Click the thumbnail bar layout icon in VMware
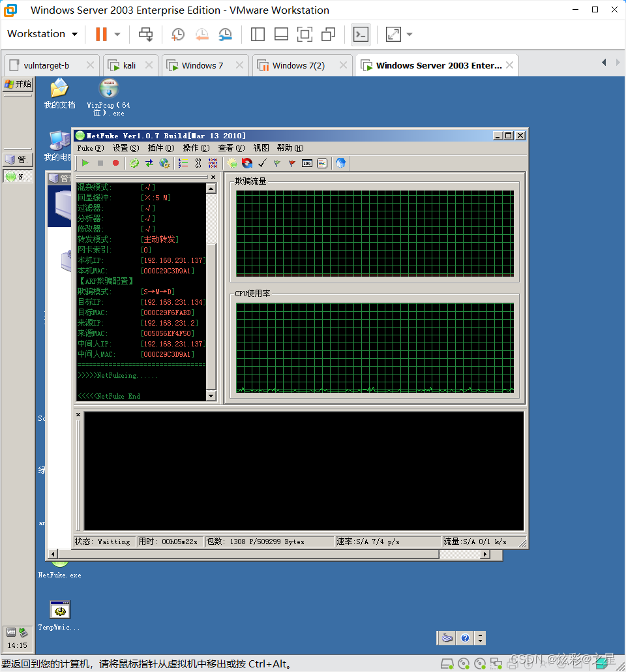 coord(281,35)
